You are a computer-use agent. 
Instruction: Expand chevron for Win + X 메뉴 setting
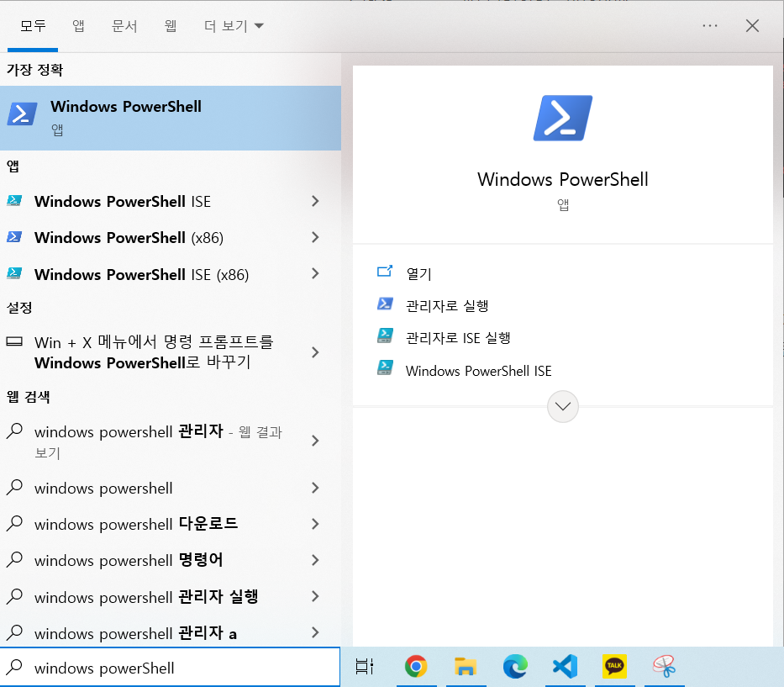(x=315, y=352)
